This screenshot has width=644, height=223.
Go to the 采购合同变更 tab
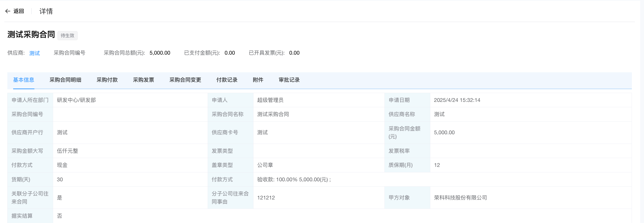pyautogui.click(x=185, y=80)
